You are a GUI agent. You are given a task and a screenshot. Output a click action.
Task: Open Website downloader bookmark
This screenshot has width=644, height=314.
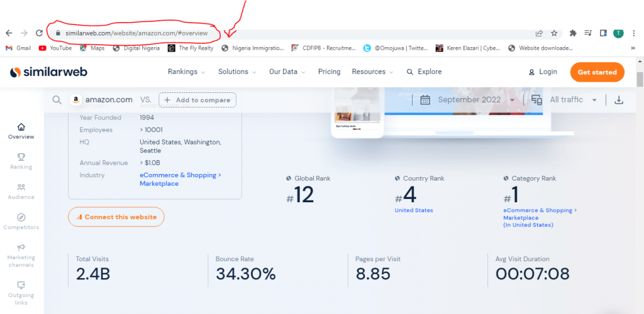[x=540, y=48]
